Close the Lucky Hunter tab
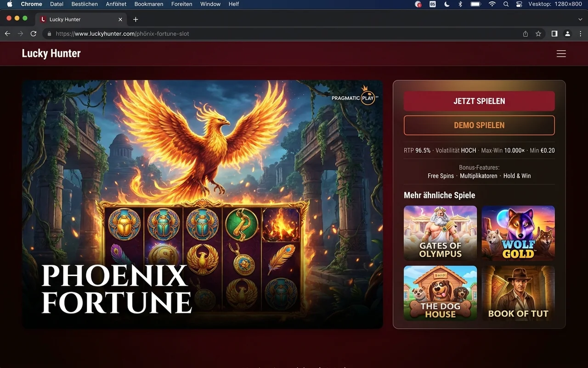Image resolution: width=588 pixels, height=368 pixels. [120, 19]
